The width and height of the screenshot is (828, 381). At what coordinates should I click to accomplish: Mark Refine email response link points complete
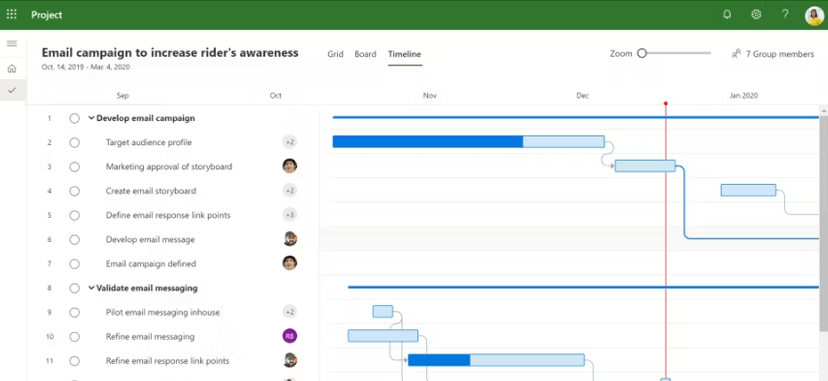(74, 361)
